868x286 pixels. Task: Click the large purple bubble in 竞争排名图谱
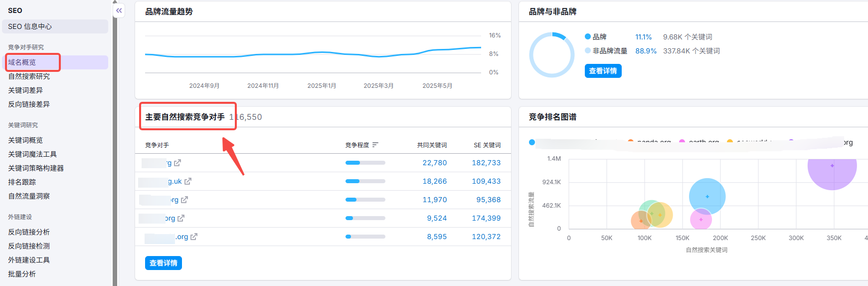pos(832,167)
